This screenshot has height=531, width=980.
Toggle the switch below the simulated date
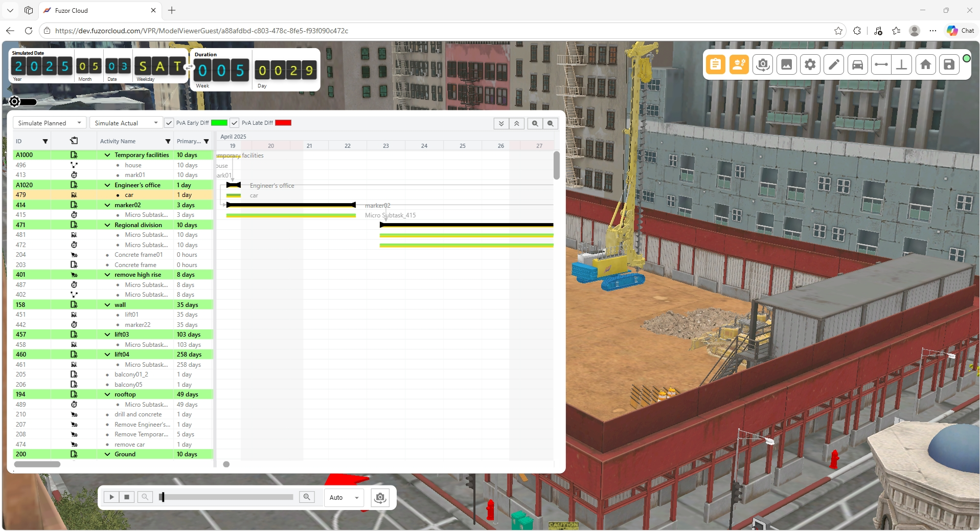(22, 102)
